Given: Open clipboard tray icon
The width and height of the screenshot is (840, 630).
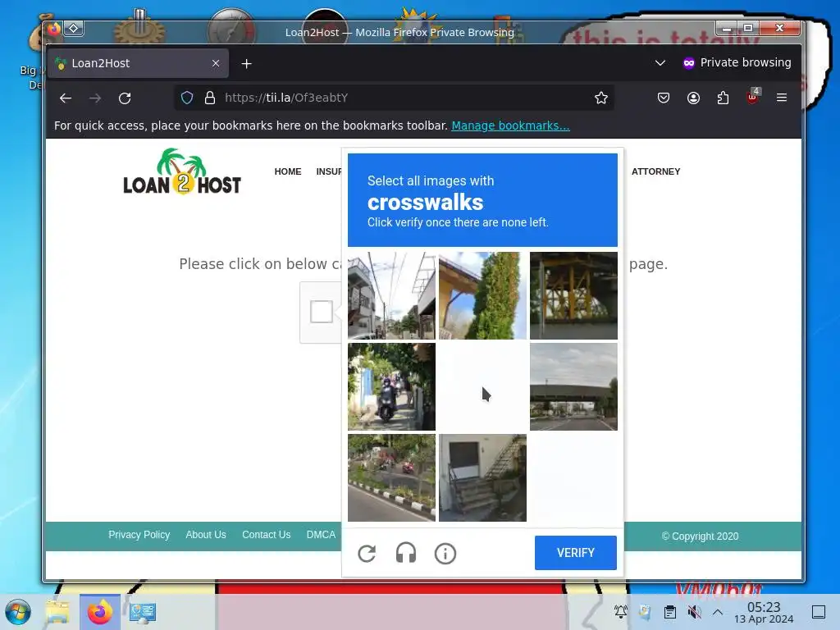Looking at the screenshot, I should point(669,611).
